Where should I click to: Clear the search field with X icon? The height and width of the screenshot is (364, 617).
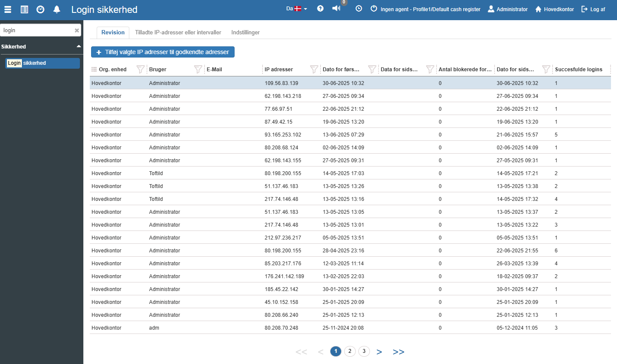click(77, 30)
